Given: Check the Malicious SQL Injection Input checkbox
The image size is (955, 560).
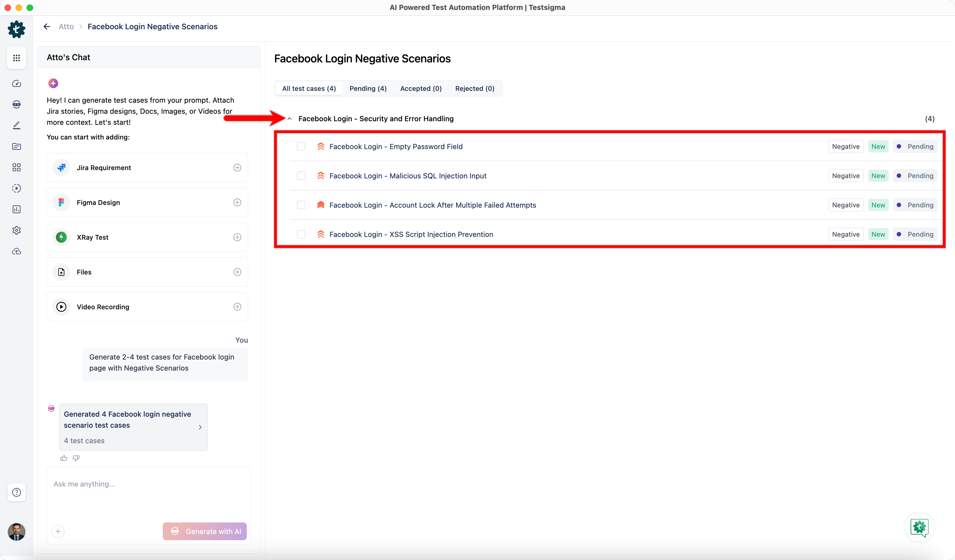Looking at the screenshot, I should [301, 176].
